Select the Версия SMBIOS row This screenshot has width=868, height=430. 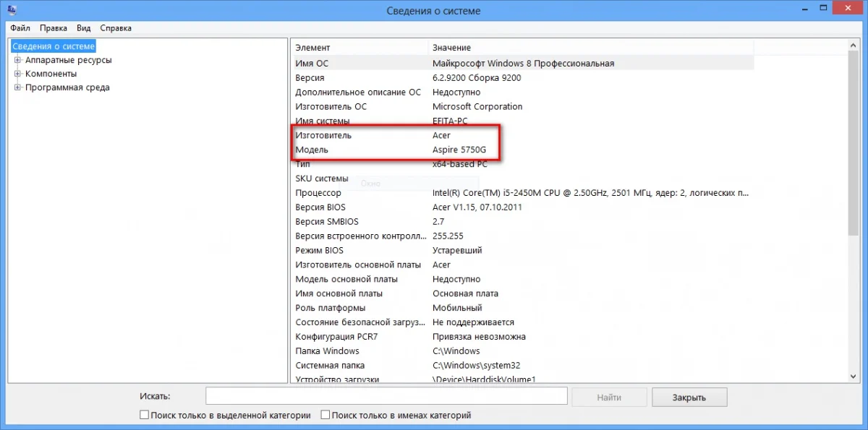pyautogui.click(x=523, y=222)
